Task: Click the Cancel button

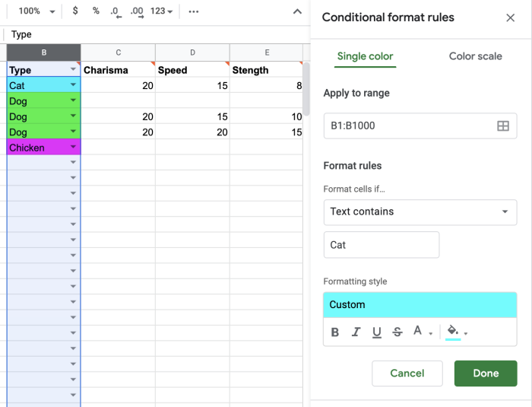Action: (407, 374)
